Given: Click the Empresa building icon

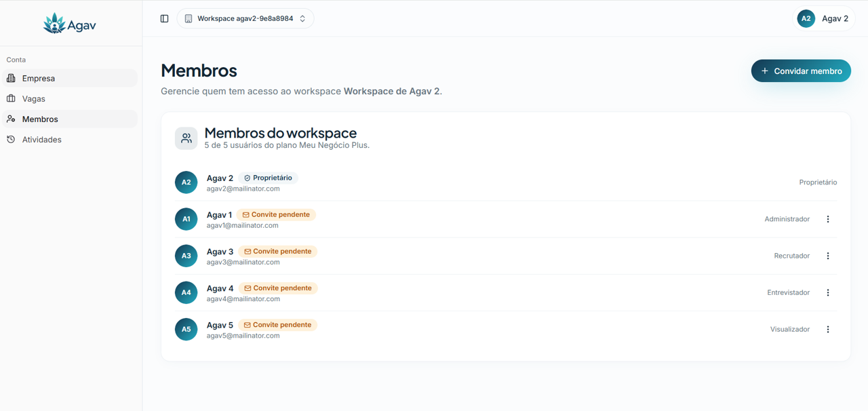Looking at the screenshot, I should click(11, 78).
